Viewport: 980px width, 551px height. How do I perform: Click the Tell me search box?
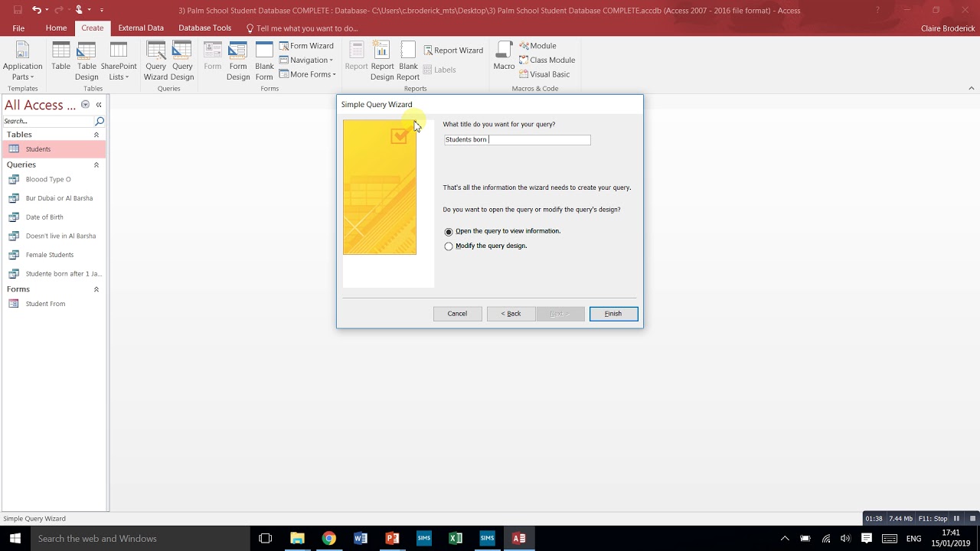(302, 28)
